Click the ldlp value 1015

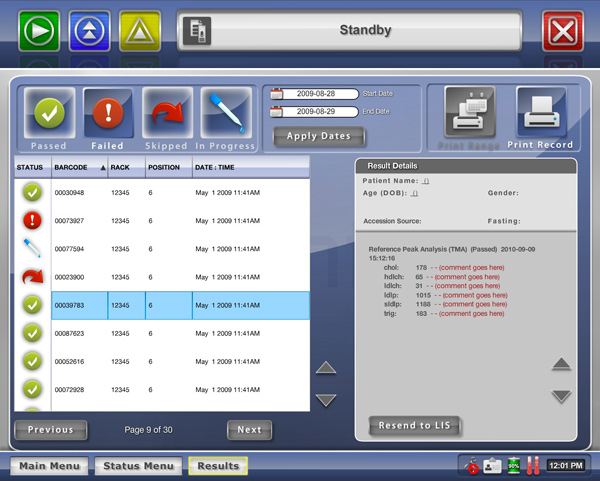pos(423,295)
